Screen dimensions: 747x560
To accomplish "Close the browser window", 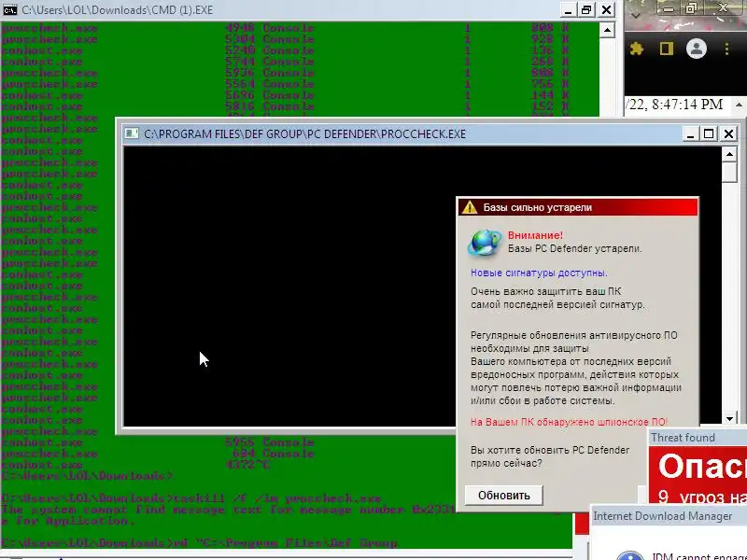I will (723, 7).
